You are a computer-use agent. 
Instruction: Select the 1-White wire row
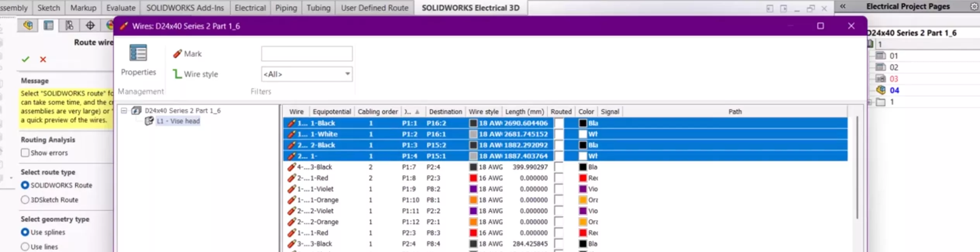(x=566, y=134)
